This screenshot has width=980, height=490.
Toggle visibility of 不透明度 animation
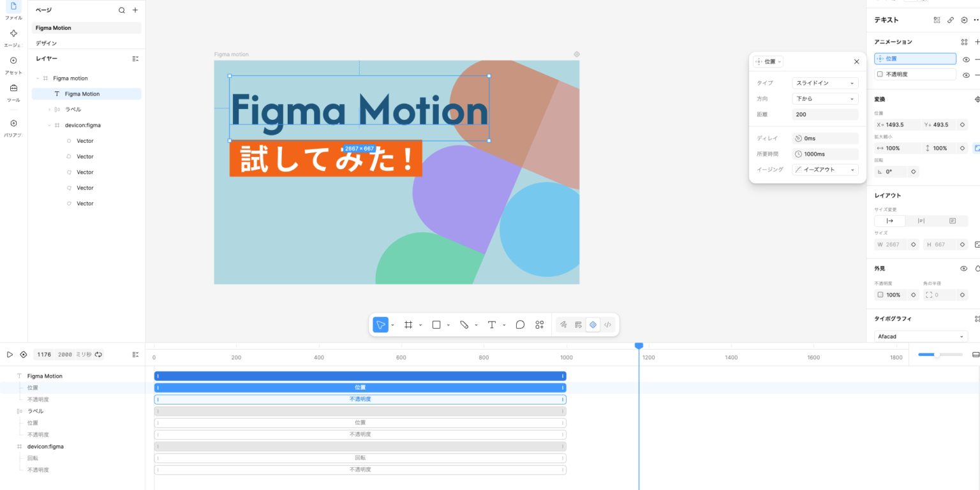click(x=966, y=75)
